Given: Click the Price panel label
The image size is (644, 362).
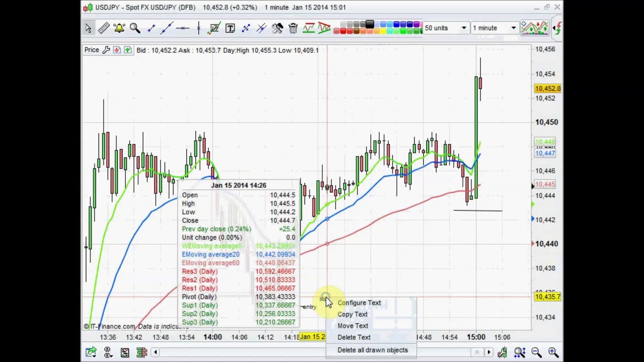Looking at the screenshot, I should [x=92, y=50].
